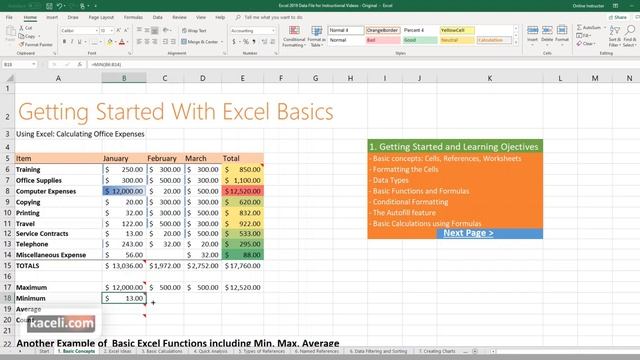This screenshot has height=360, width=640.
Task: Open the File menu
Action: [x=9, y=18]
